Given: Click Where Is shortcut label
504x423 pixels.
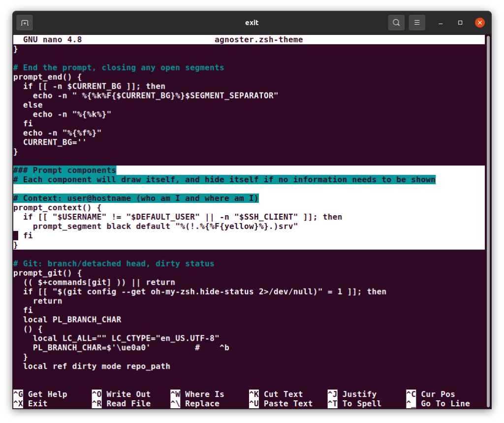Looking at the screenshot, I should (x=204, y=394).
